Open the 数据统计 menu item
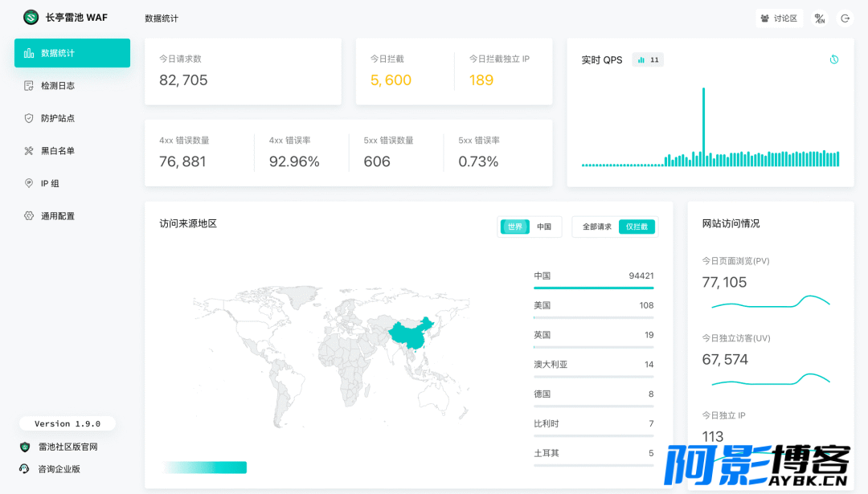The height and width of the screenshot is (494, 868). (x=72, y=53)
